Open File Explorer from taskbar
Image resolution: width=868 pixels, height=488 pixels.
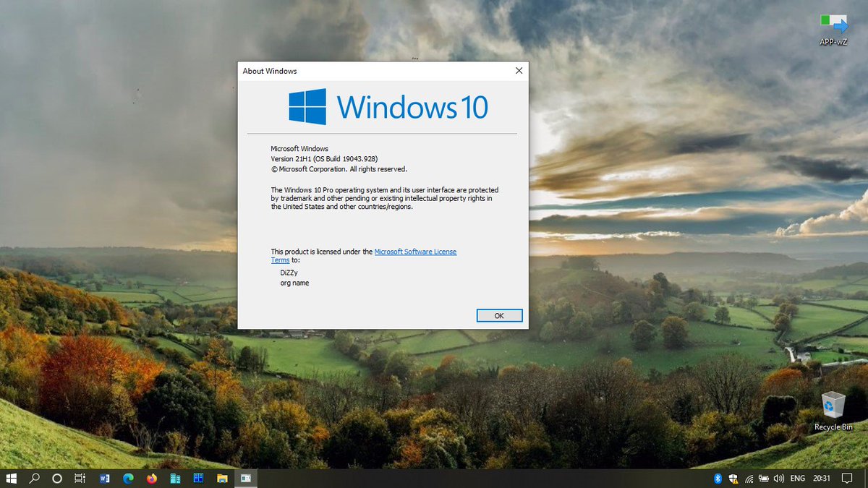point(222,478)
